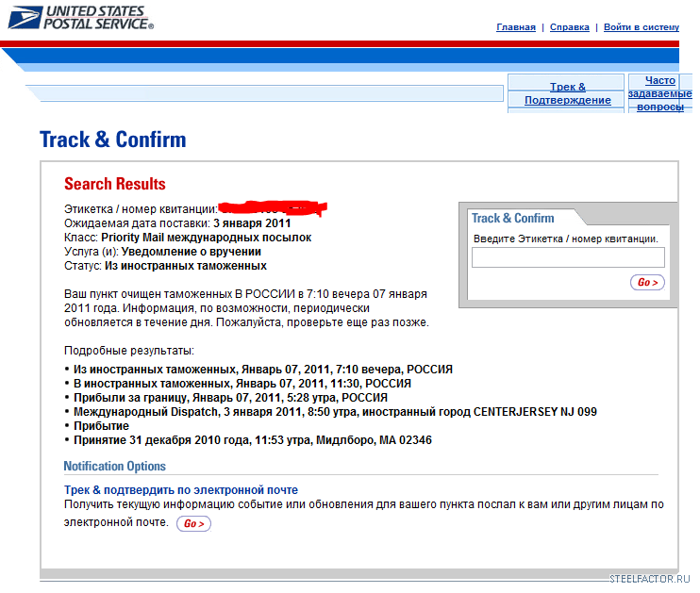The image size is (700, 593).
Task: Open the Справка help link
Action: pos(569,27)
